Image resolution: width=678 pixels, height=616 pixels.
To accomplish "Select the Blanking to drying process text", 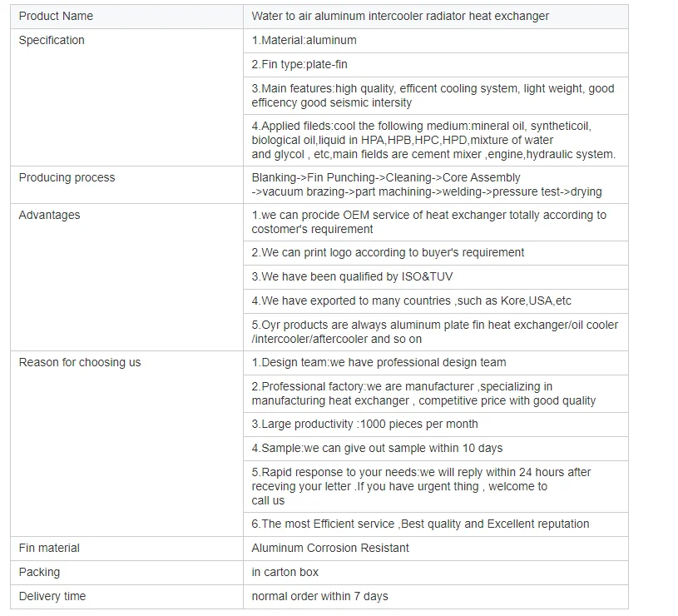I will tap(426, 184).
